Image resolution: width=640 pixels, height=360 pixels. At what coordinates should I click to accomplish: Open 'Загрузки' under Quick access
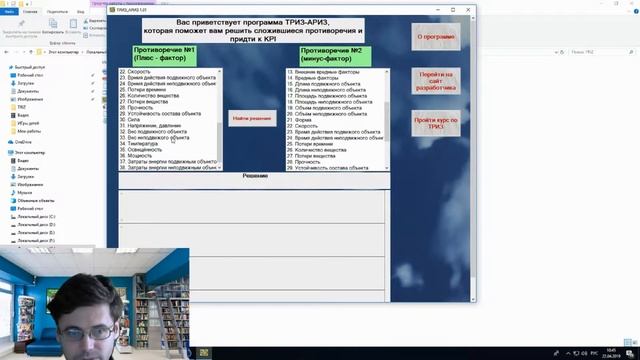tap(25, 83)
